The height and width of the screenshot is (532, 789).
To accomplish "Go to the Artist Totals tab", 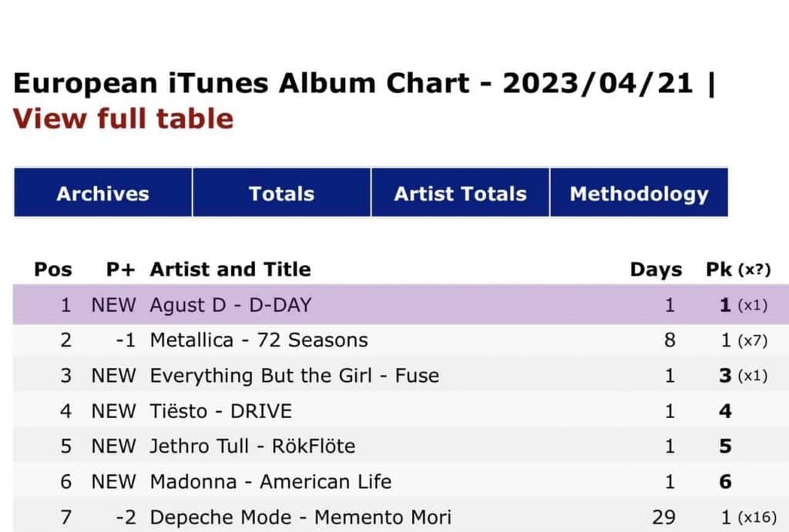I will pos(460,193).
